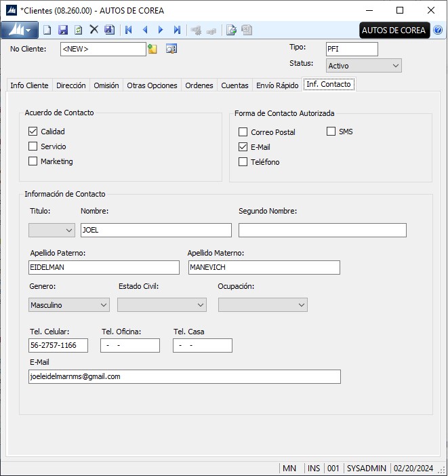Image resolution: width=448 pixels, height=476 pixels.
Task: Open the Cuentas tab
Action: [x=235, y=85]
